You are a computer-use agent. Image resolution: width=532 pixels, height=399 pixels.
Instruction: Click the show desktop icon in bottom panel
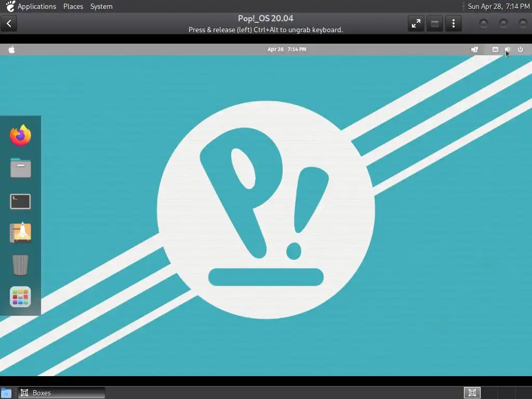coord(6,393)
